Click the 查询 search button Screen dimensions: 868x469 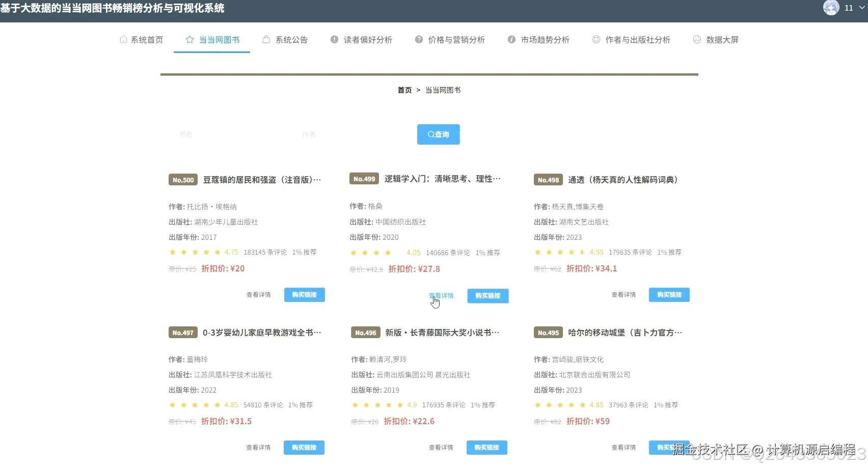[x=439, y=134]
